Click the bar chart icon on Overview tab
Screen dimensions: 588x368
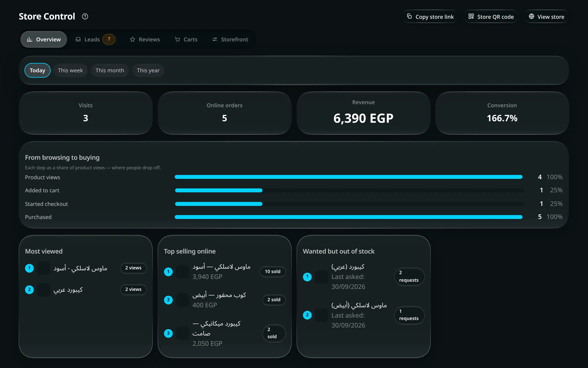29,39
